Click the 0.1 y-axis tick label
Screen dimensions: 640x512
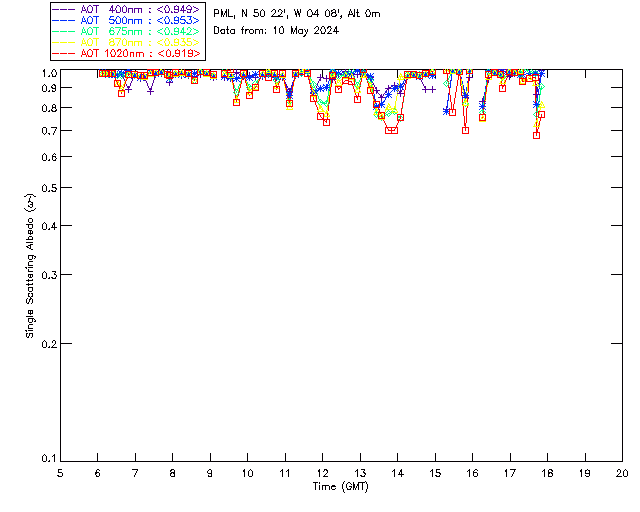click(49, 459)
